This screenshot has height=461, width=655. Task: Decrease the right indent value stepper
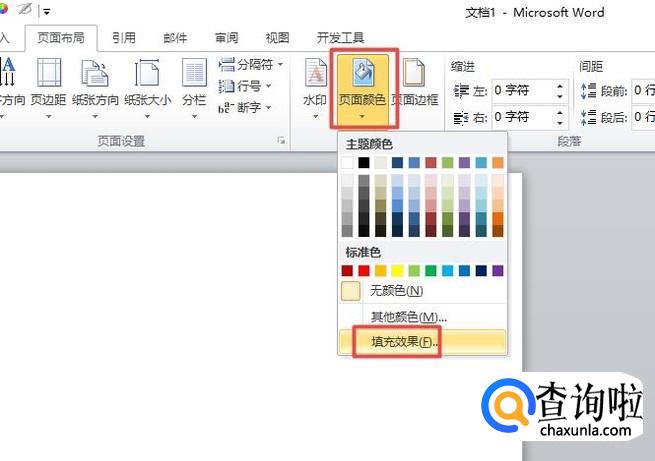(x=560, y=122)
